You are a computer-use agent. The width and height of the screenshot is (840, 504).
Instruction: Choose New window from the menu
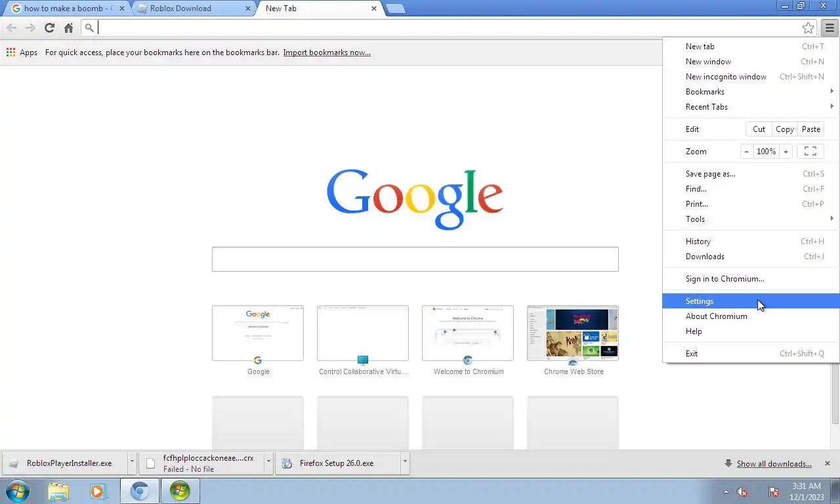751,62
